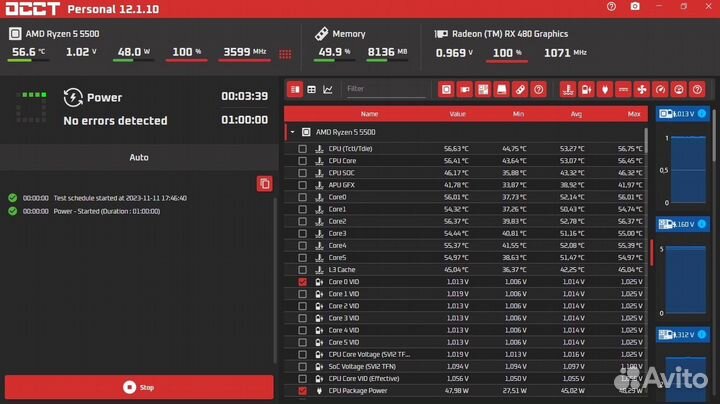Toggle the unknown hardware filter question icon
720x404 pixels.
pos(538,90)
